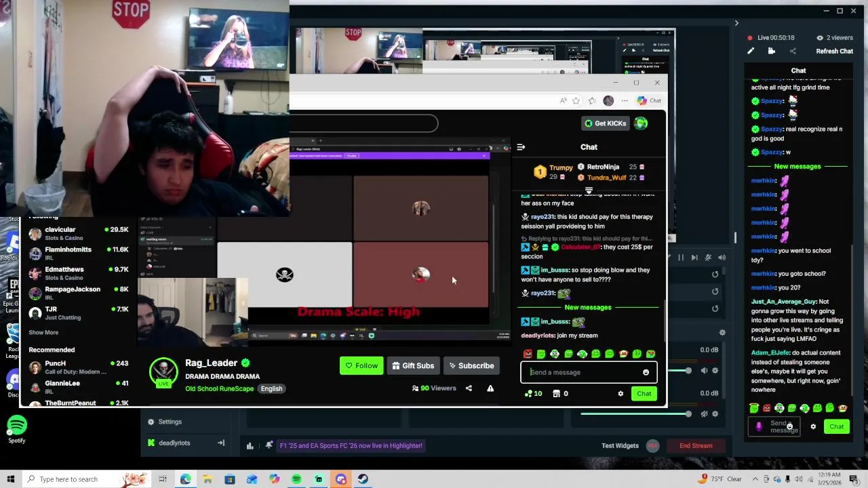Open the PuncH recommended channel

click(78, 367)
